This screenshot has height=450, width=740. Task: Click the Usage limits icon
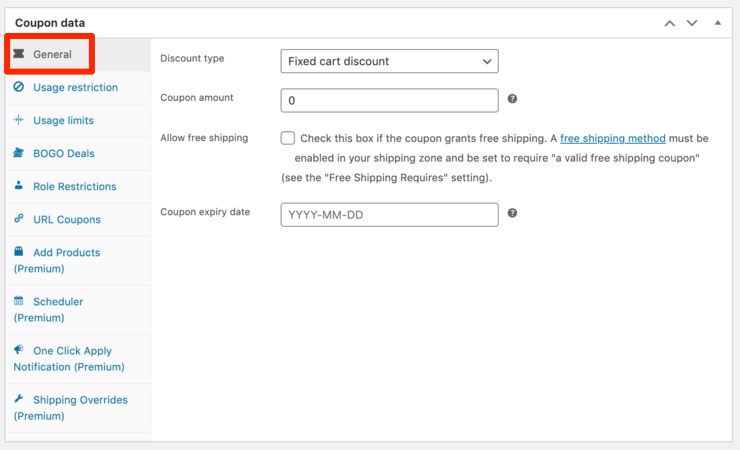(x=19, y=120)
